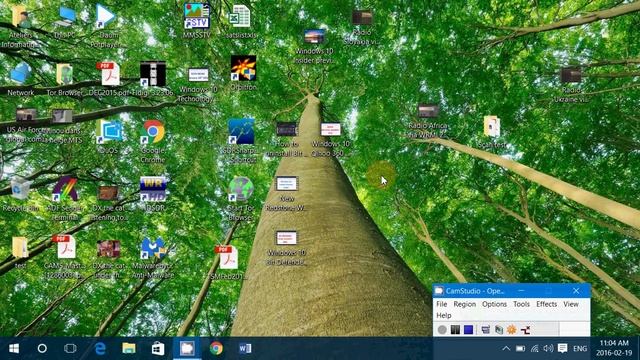Select the This PC desktop icon

64,22
